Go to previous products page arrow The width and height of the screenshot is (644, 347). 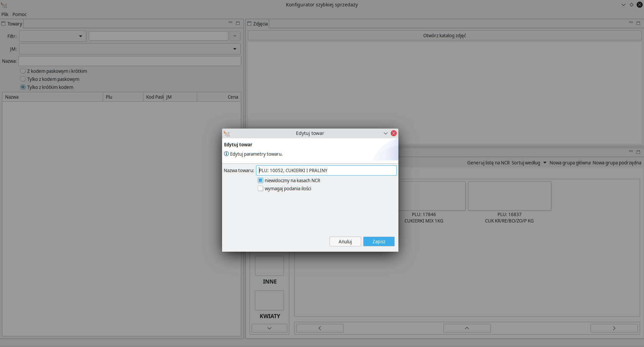click(320, 328)
